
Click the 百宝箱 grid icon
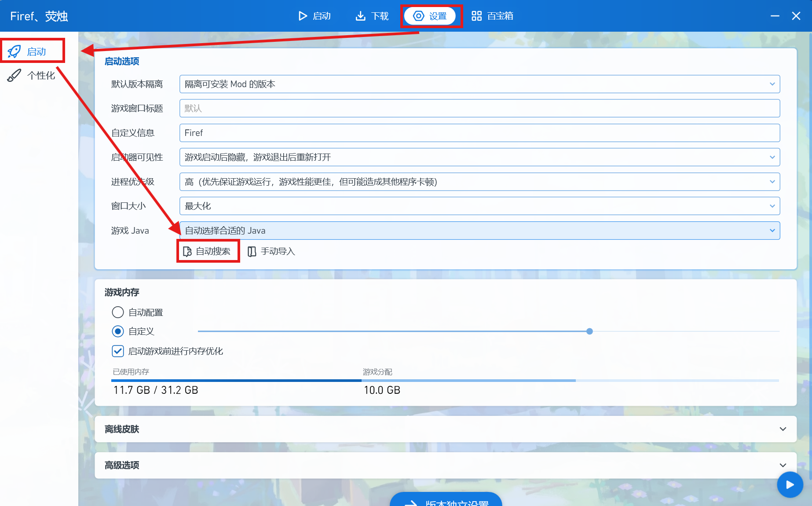476,16
